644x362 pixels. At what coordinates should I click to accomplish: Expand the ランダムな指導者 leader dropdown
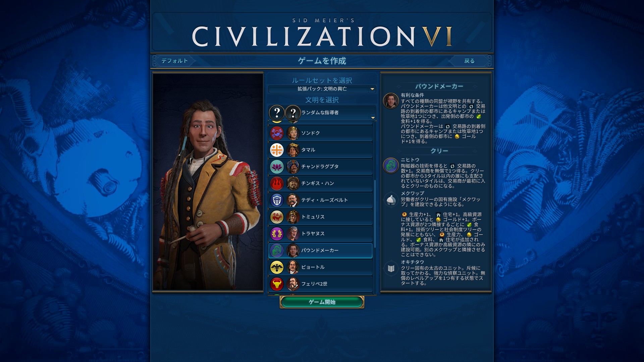click(x=322, y=113)
